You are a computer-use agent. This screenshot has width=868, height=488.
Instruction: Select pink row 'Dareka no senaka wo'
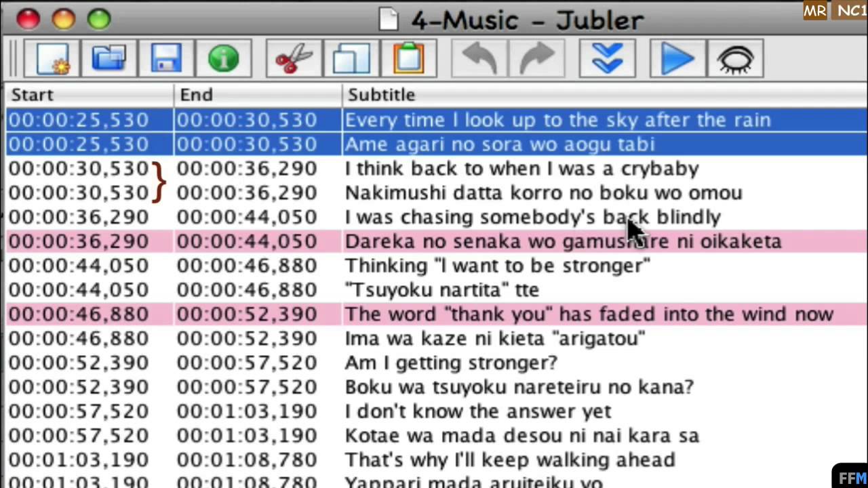[436, 241]
